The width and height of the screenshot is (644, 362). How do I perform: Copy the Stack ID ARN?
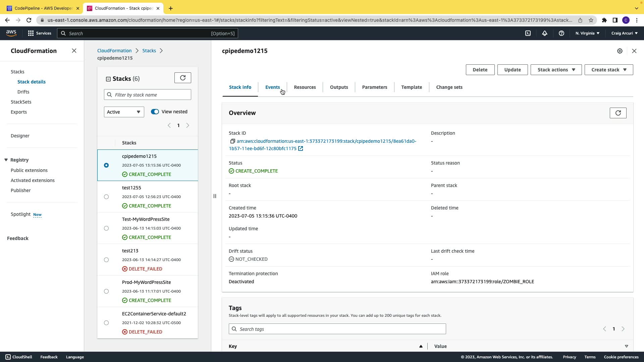[x=232, y=141]
